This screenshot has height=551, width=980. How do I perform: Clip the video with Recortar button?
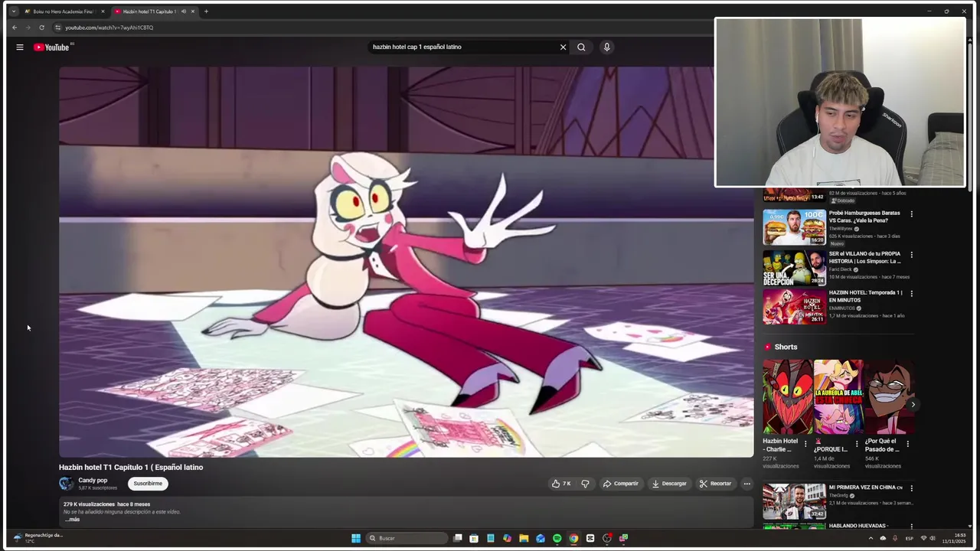[715, 484]
